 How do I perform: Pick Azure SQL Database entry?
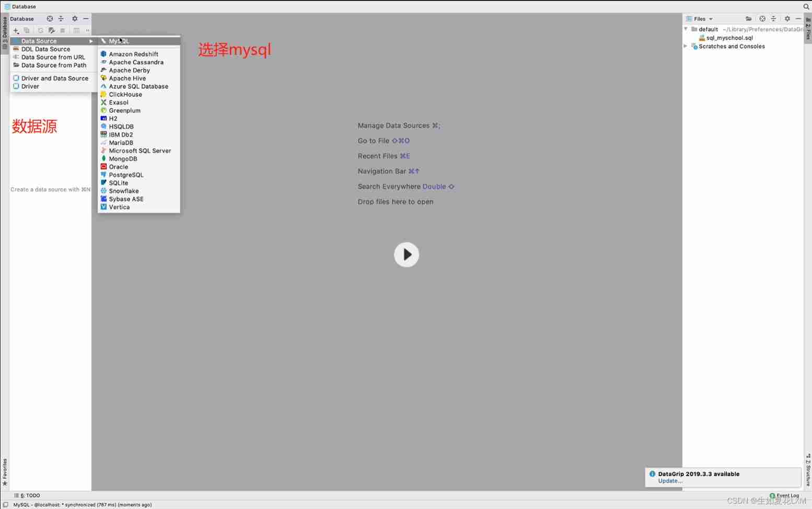[139, 86]
